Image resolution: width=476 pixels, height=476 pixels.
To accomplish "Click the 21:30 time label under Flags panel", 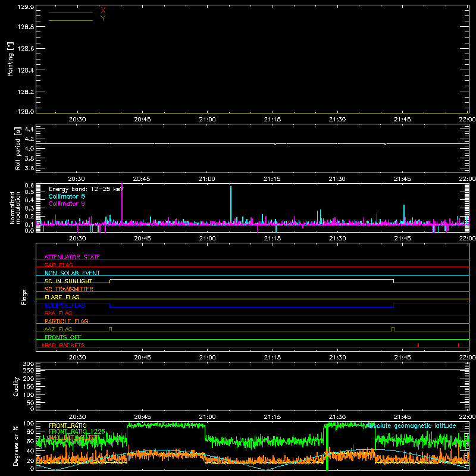I will click(337, 358).
